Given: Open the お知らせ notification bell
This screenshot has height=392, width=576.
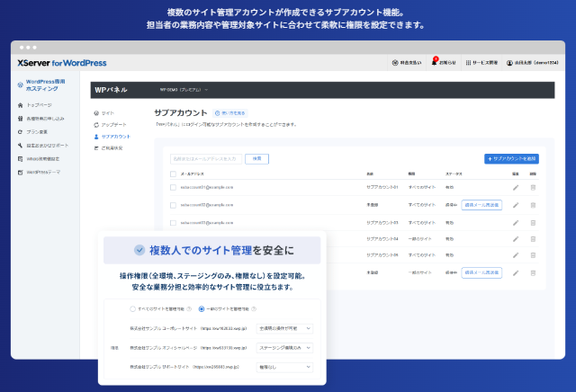Looking at the screenshot, I should pyautogui.click(x=444, y=63).
